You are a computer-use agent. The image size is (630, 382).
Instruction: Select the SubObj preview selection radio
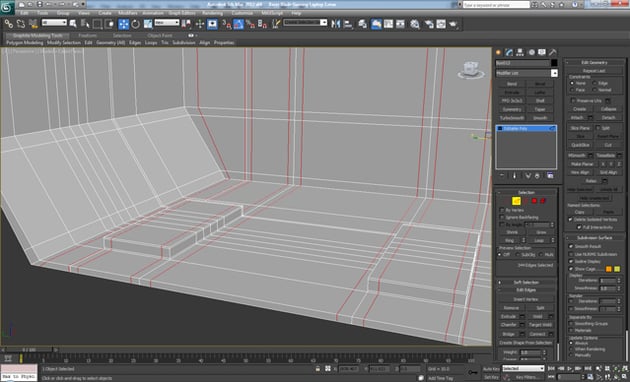pyautogui.click(x=518, y=255)
